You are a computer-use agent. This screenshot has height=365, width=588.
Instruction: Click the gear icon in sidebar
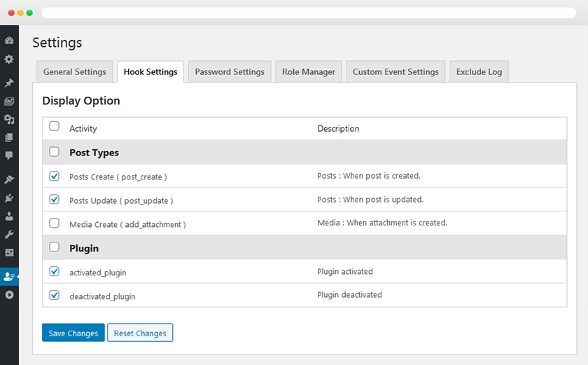(9, 60)
